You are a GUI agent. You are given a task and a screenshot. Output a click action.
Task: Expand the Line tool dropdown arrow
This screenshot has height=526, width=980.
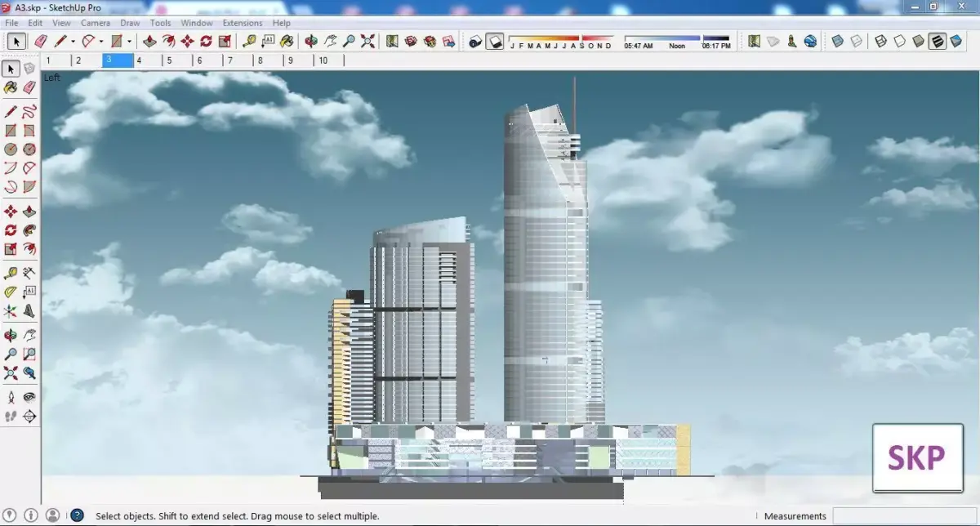click(x=73, y=41)
